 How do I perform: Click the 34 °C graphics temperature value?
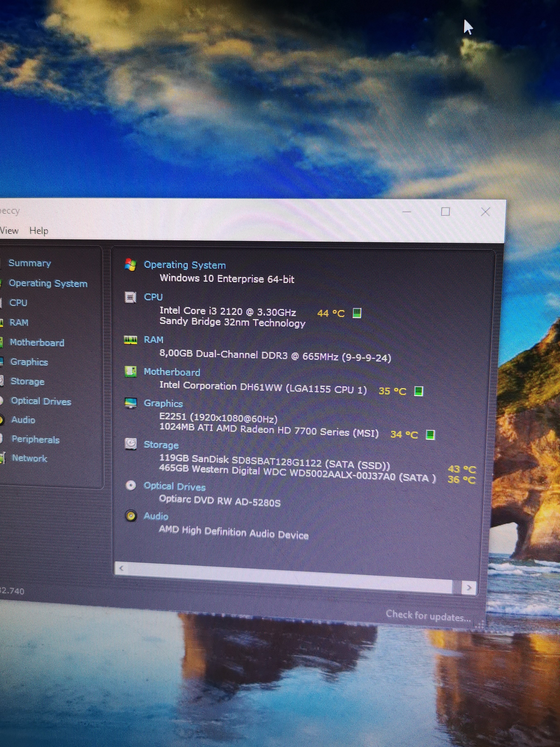click(404, 434)
